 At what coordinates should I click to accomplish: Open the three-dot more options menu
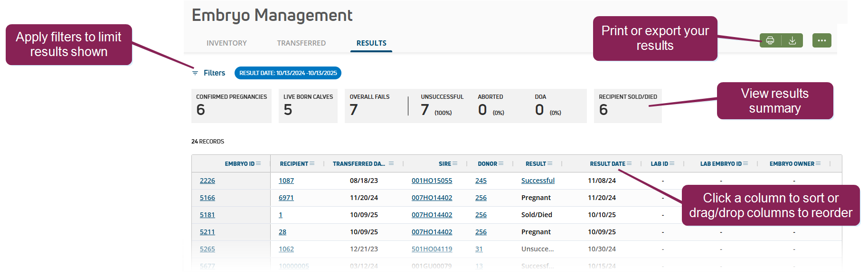821,40
